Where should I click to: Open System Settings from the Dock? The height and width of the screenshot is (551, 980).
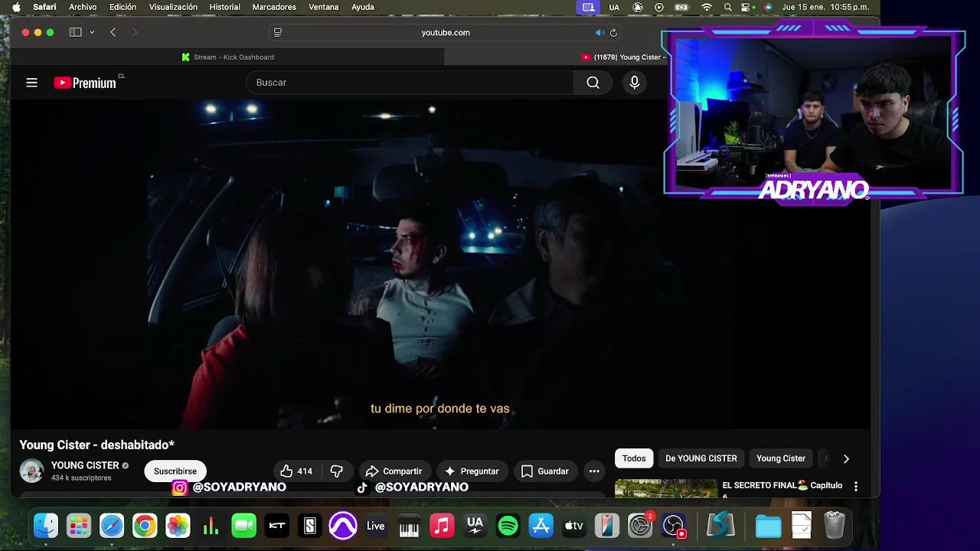(640, 526)
